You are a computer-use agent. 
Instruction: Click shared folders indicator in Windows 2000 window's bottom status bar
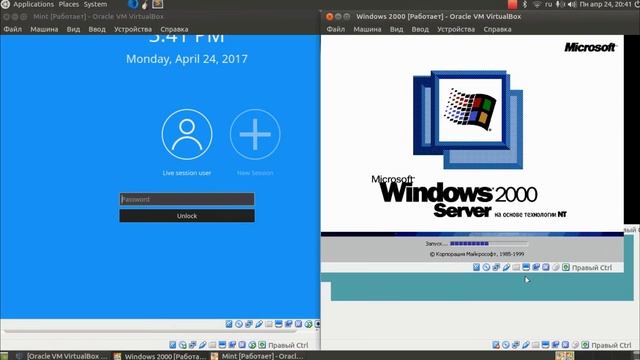point(536,345)
